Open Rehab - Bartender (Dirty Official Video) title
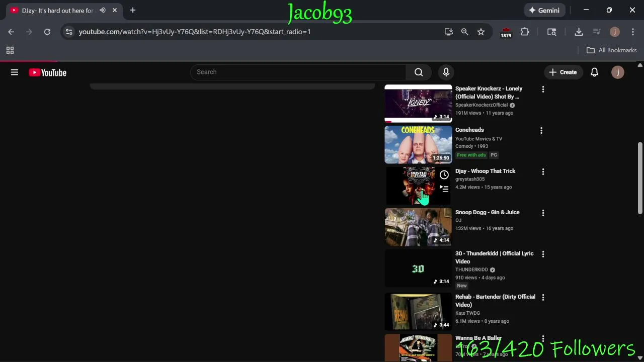This screenshot has width=644, height=362. 495,301
